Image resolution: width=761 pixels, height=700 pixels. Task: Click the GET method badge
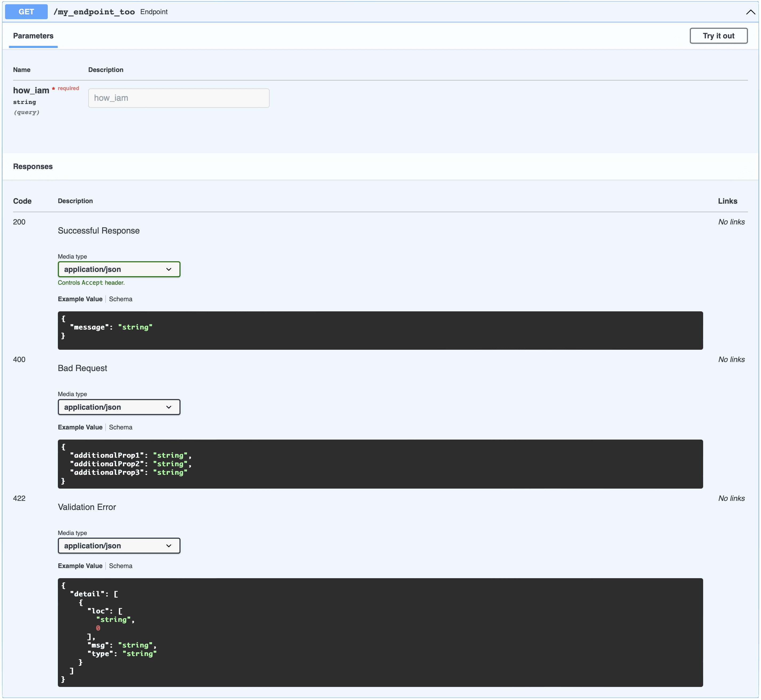click(x=26, y=11)
